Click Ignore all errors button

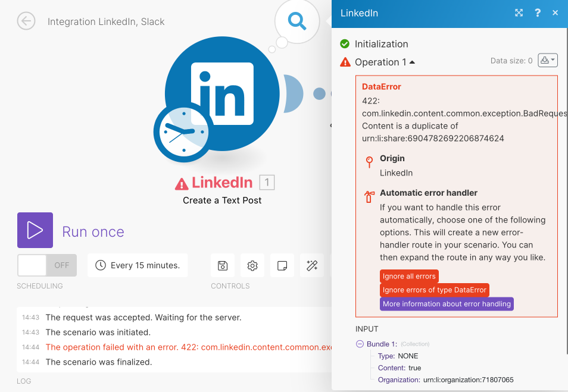pos(409,276)
